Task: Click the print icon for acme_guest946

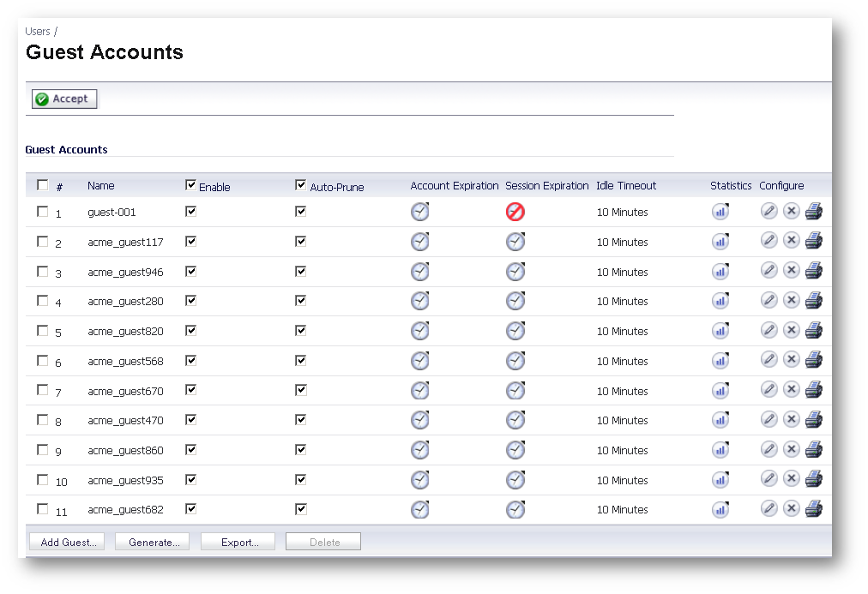Action: pos(813,271)
